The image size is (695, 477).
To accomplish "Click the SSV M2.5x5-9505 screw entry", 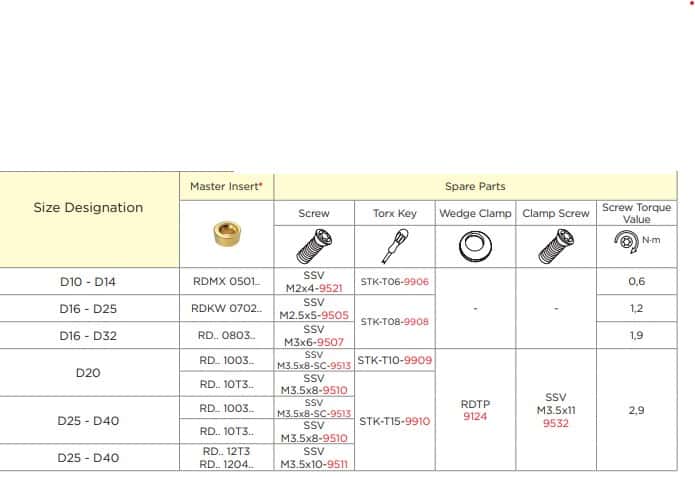I will pos(314,308).
